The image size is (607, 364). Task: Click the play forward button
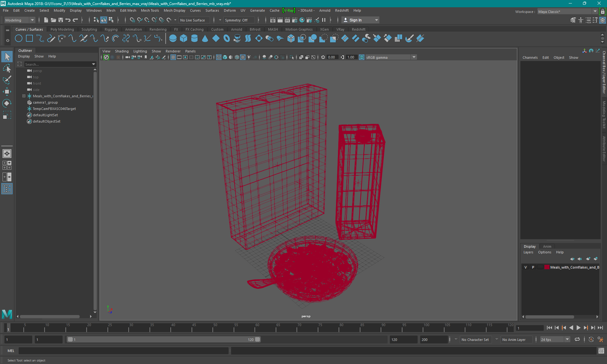coord(578,328)
